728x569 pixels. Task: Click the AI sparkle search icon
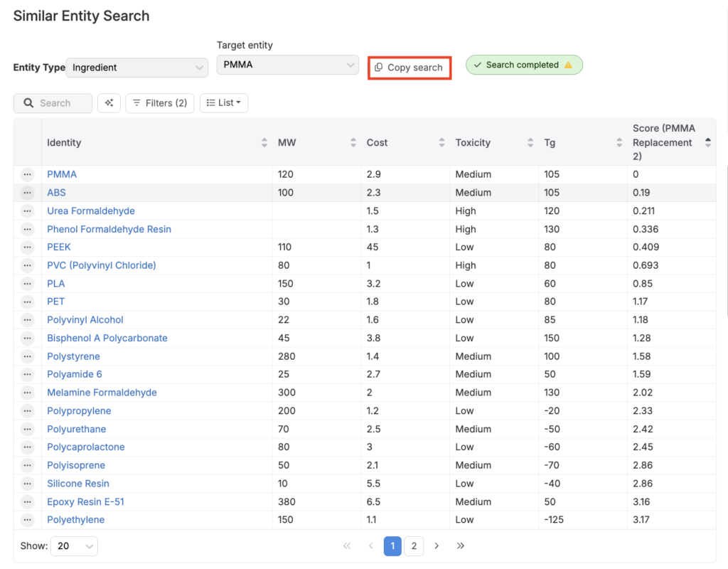pyautogui.click(x=109, y=103)
